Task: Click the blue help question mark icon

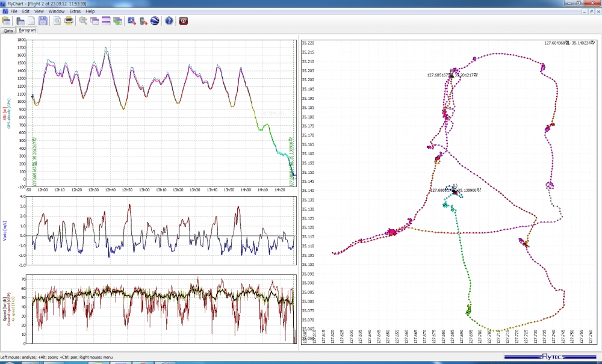Action: click(169, 20)
